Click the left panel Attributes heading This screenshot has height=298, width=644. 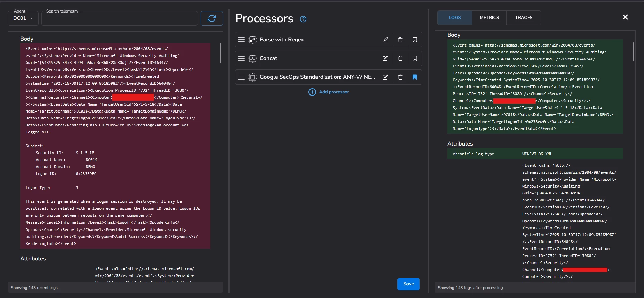33,259
